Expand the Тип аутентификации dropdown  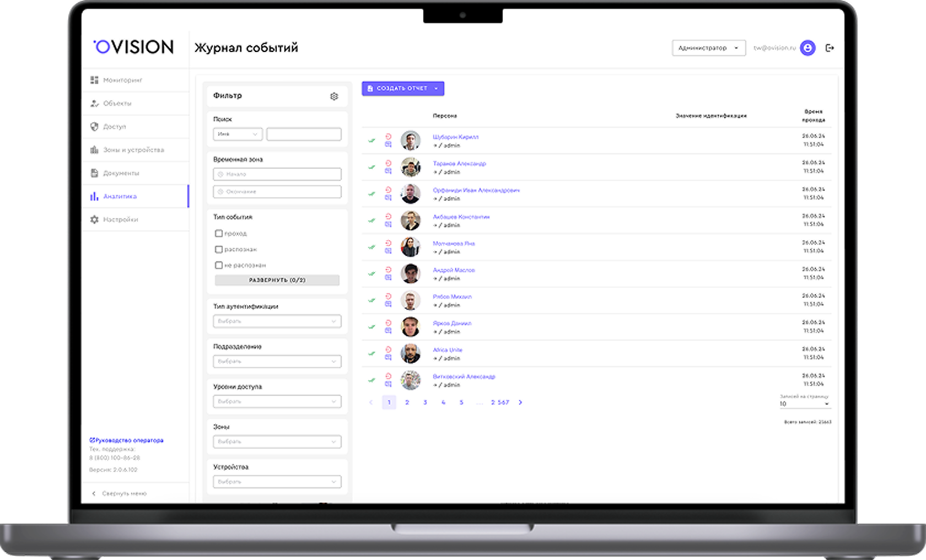click(276, 321)
